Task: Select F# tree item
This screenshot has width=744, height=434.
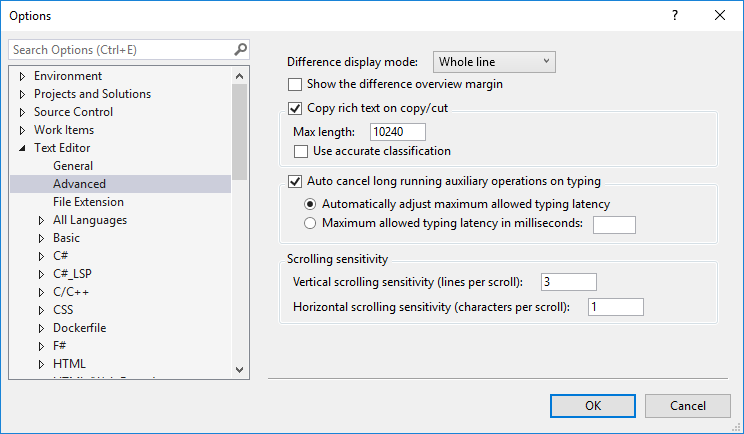Action: [x=59, y=346]
